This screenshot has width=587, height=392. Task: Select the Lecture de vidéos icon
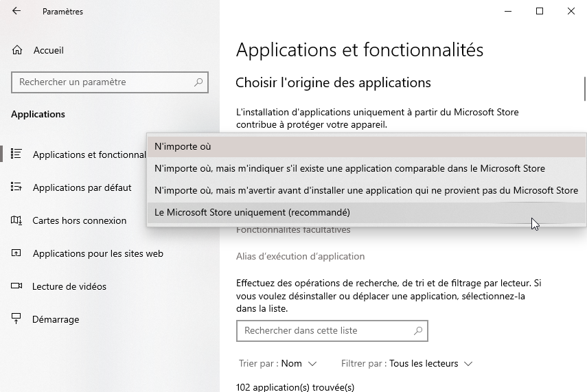point(17,286)
